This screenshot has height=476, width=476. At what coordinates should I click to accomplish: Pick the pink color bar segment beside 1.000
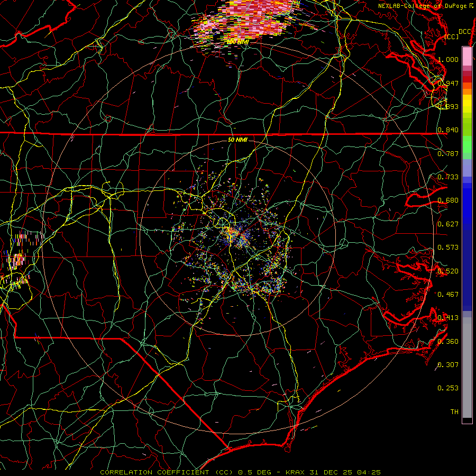(x=467, y=57)
